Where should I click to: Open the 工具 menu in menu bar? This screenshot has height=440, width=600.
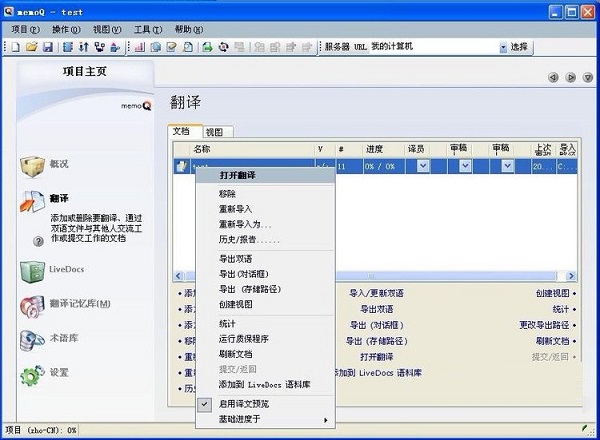click(x=147, y=30)
